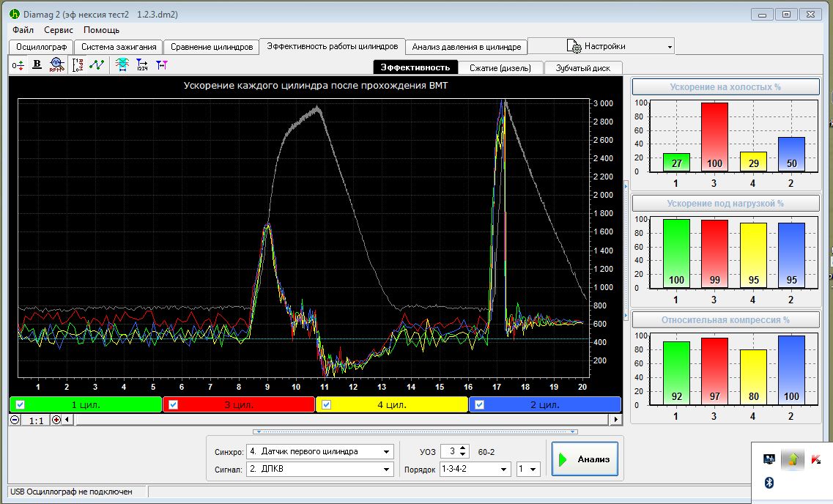
Task: Uncheck the 3 цил. checkbox
Action: click(x=173, y=404)
